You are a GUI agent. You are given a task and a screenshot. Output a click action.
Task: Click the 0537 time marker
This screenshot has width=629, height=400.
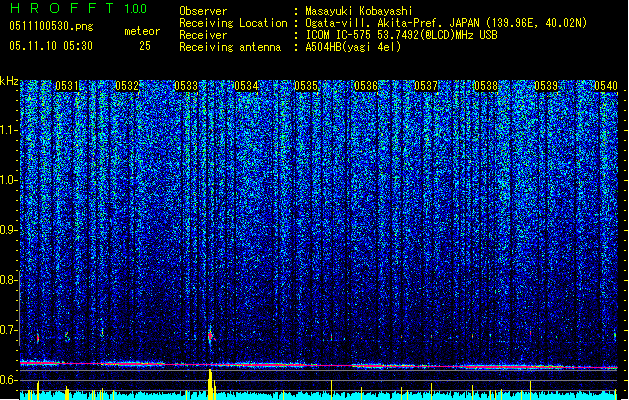[x=426, y=86]
